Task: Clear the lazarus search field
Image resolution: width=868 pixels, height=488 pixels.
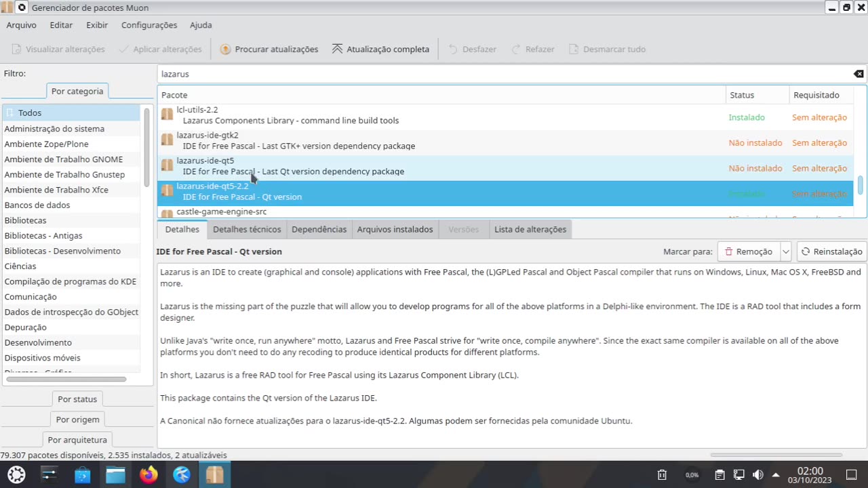Action: (859, 74)
